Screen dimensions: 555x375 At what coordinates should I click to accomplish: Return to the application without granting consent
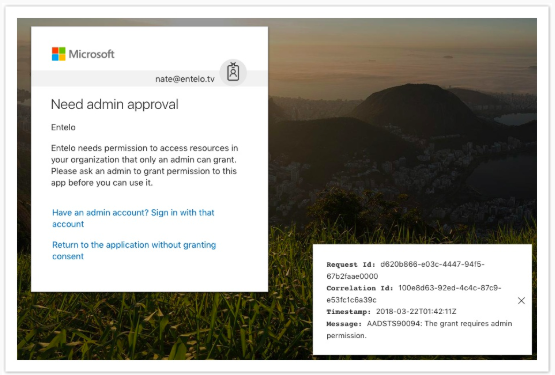coord(134,250)
